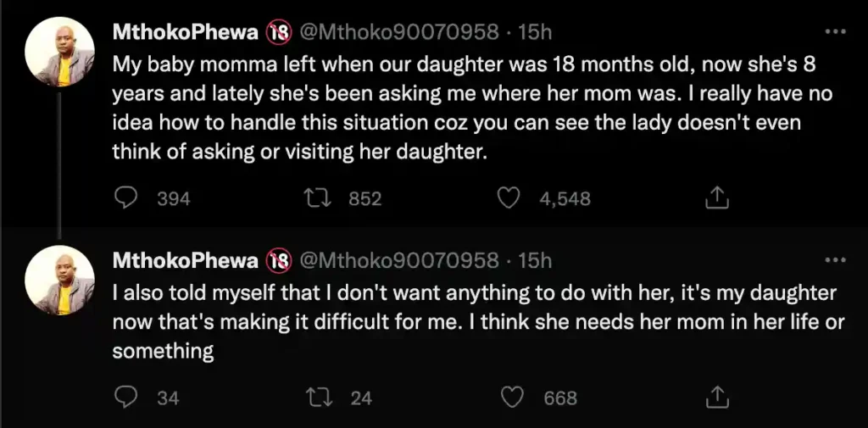Image resolution: width=868 pixels, height=428 pixels.
Task: Click MthokoPhewa display name on second tweet
Action: (186, 261)
